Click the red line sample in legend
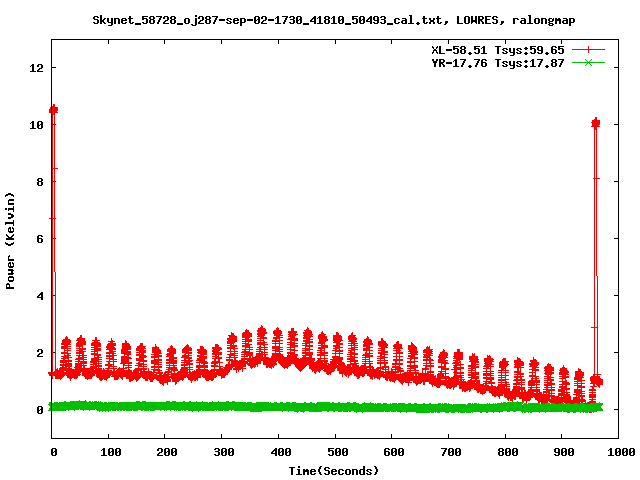 [x=588, y=50]
